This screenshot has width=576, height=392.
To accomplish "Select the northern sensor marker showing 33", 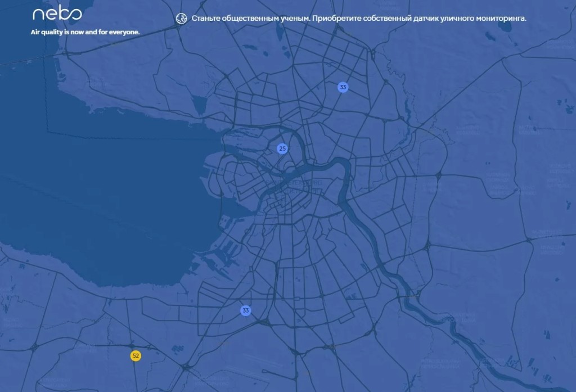I will (x=343, y=87).
